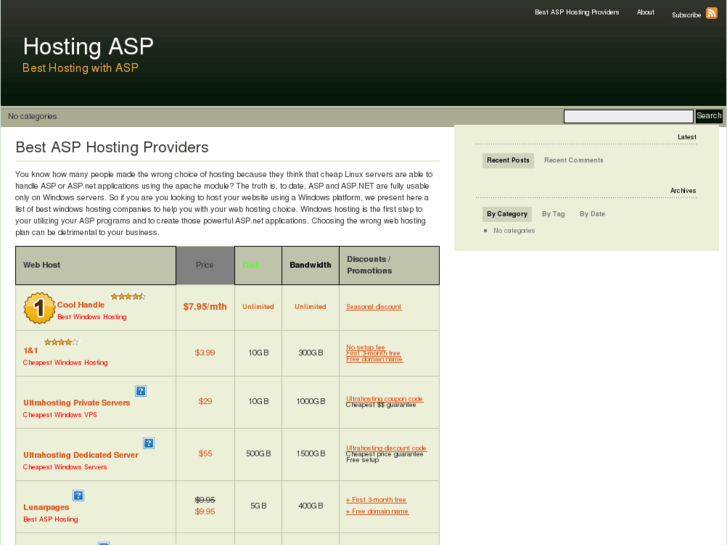This screenshot has width=727, height=545.
Task: Click the Discounts / Promotions column header
Action: [x=389, y=265]
